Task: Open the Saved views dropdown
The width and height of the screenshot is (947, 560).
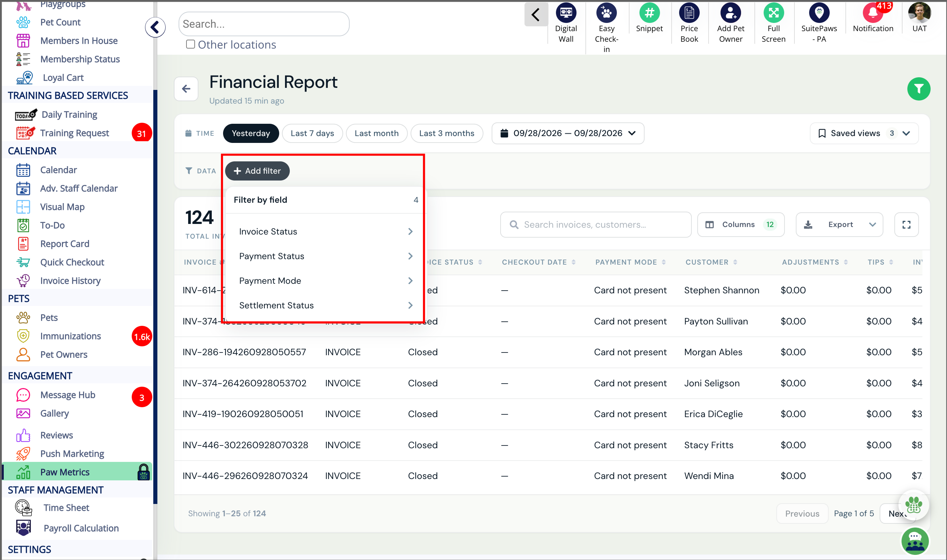Action: coord(864,133)
